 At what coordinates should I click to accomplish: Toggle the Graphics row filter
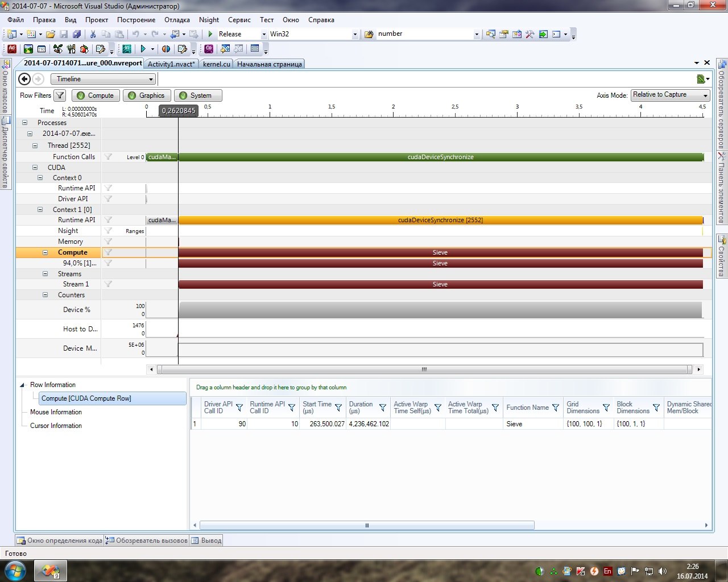(147, 95)
